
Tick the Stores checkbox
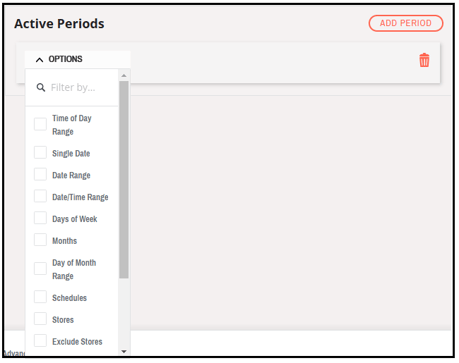(x=40, y=319)
